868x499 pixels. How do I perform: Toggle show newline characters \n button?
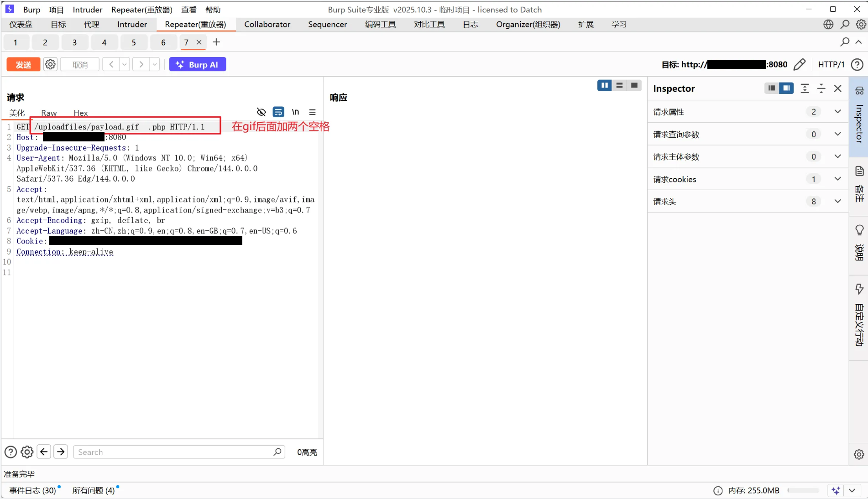295,112
